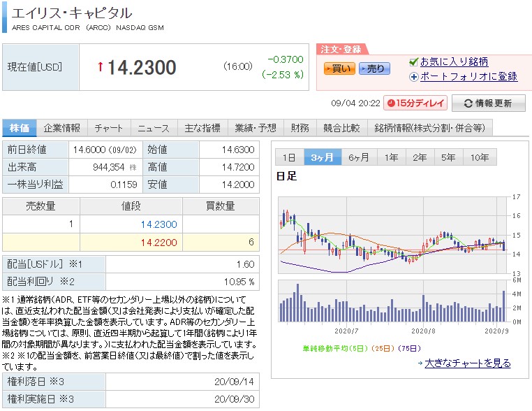The width and height of the screenshot is (532, 411).
Task: Click the 注文・登録 panel header
Action: (341, 49)
